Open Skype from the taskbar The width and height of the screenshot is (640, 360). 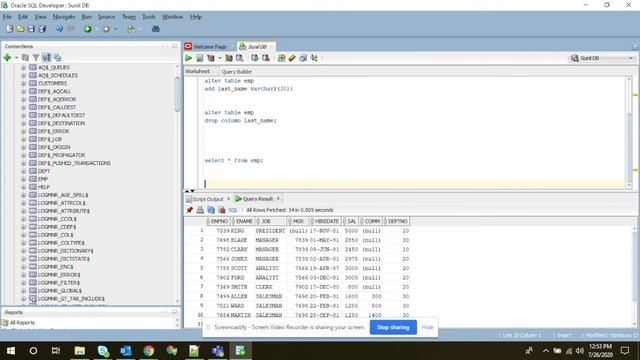coord(103,351)
